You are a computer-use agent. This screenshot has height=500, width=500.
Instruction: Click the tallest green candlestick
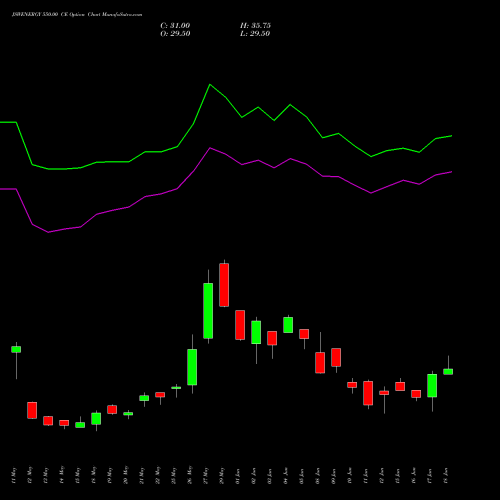tap(208, 311)
